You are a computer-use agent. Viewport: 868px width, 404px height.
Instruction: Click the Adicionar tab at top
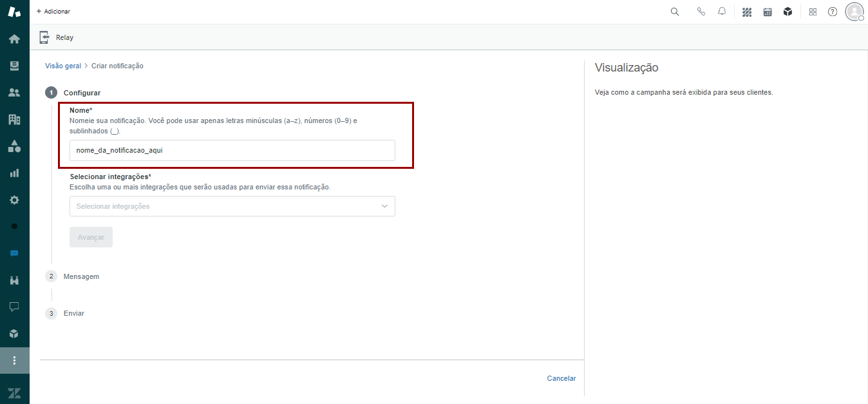pyautogui.click(x=53, y=12)
